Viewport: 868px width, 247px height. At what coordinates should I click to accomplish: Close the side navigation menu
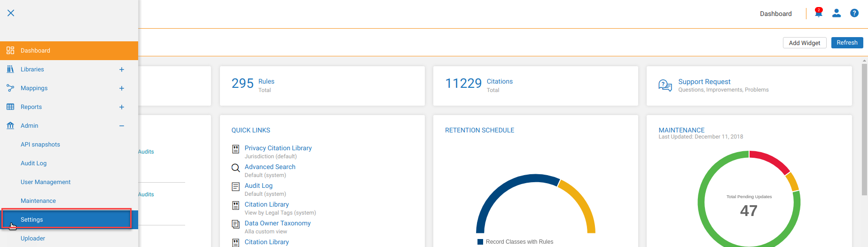click(11, 13)
